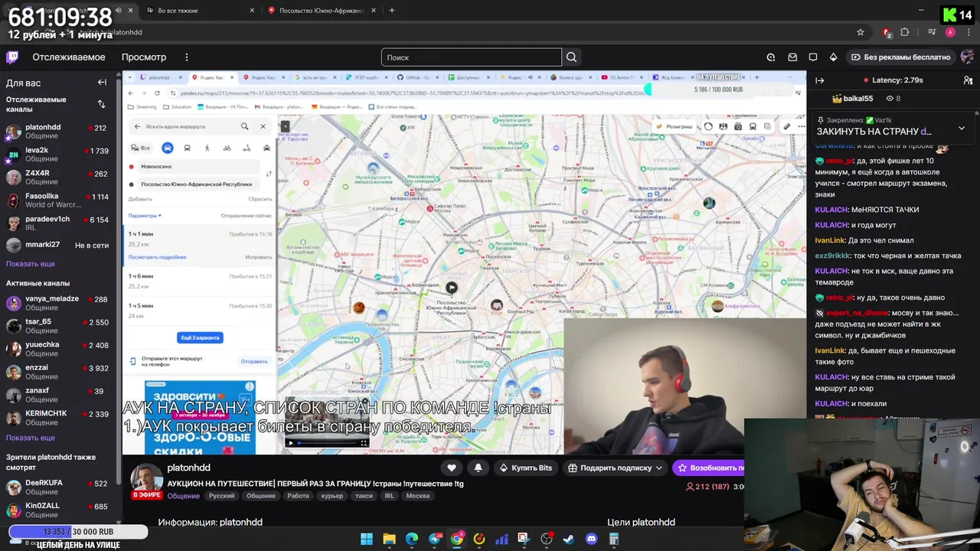
Task: Open the user avatar menu
Action: pos(968,57)
